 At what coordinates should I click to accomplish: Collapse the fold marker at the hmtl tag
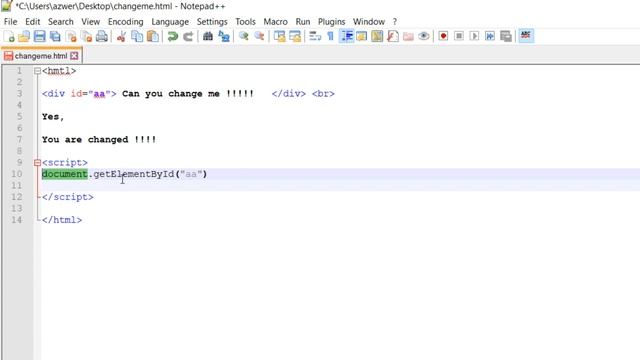pyautogui.click(x=38, y=71)
